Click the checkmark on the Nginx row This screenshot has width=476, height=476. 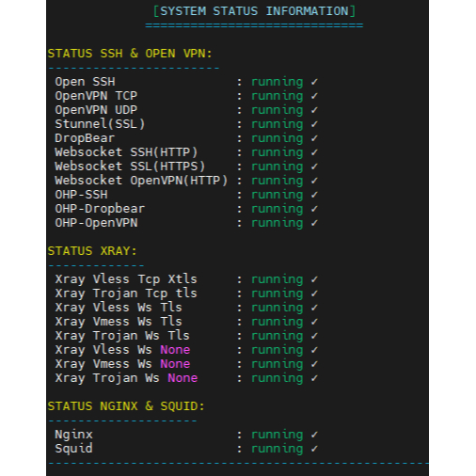tap(314, 435)
